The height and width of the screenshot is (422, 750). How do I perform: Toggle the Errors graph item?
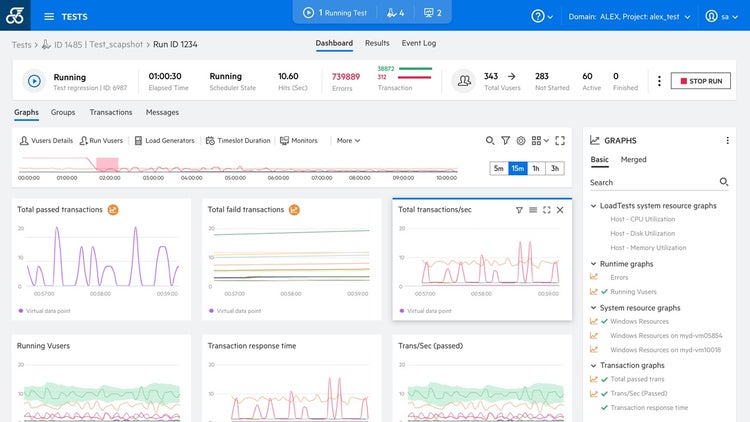point(619,278)
